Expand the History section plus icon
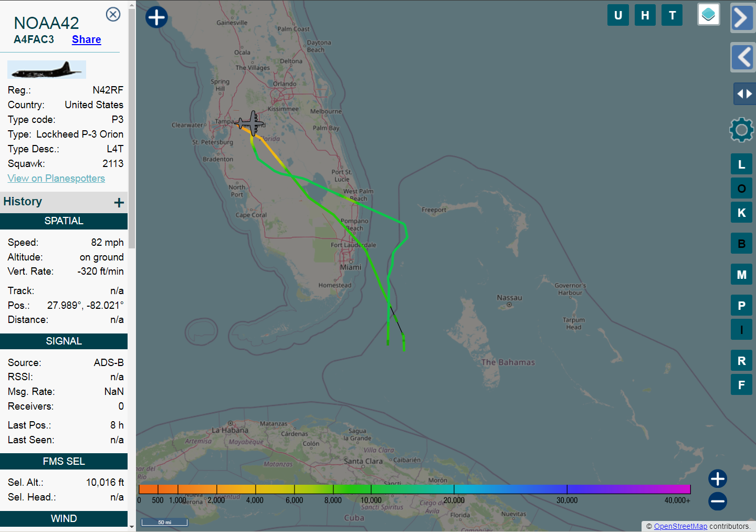This screenshot has height=532, width=756. click(119, 203)
